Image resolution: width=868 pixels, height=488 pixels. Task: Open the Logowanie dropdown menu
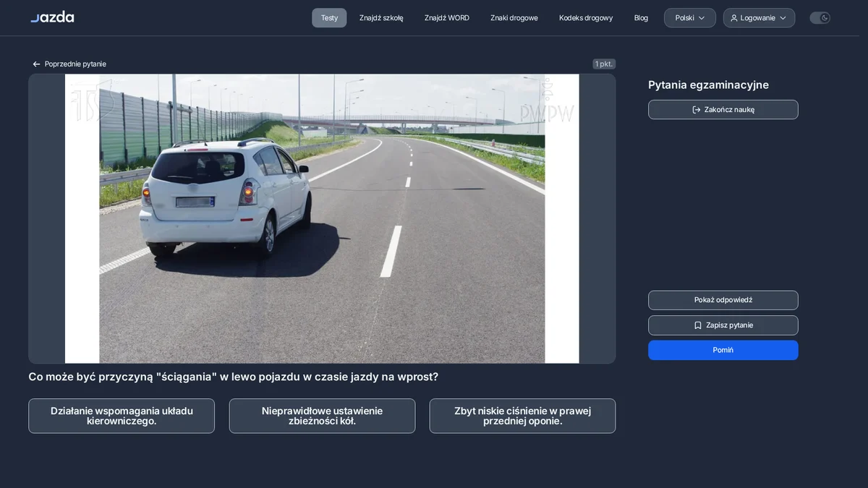point(759,18)
